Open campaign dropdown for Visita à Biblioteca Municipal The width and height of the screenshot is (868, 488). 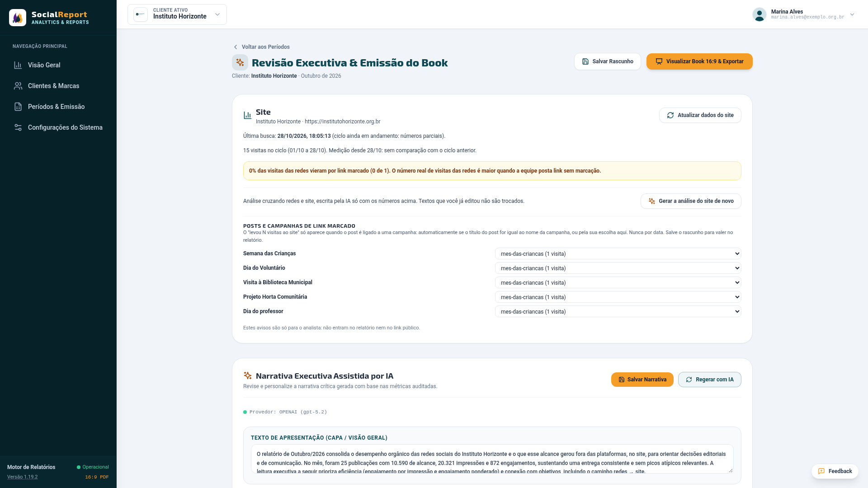[618, 282]
